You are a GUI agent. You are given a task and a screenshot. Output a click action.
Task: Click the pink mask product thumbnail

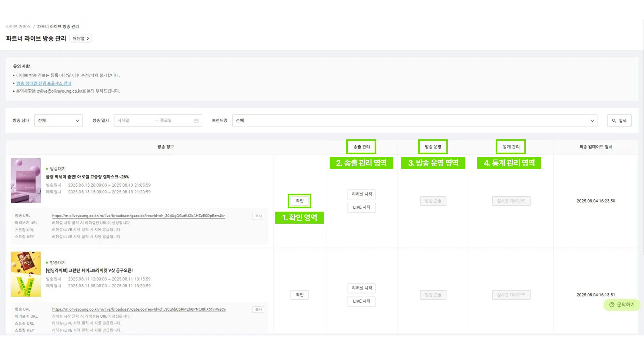pos(26,181)
